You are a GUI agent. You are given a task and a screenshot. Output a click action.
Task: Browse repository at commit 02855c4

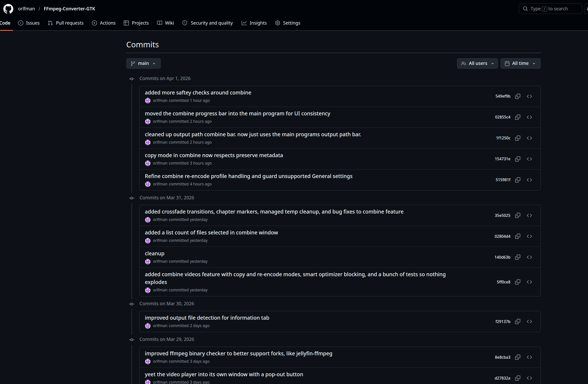[529, 117]
